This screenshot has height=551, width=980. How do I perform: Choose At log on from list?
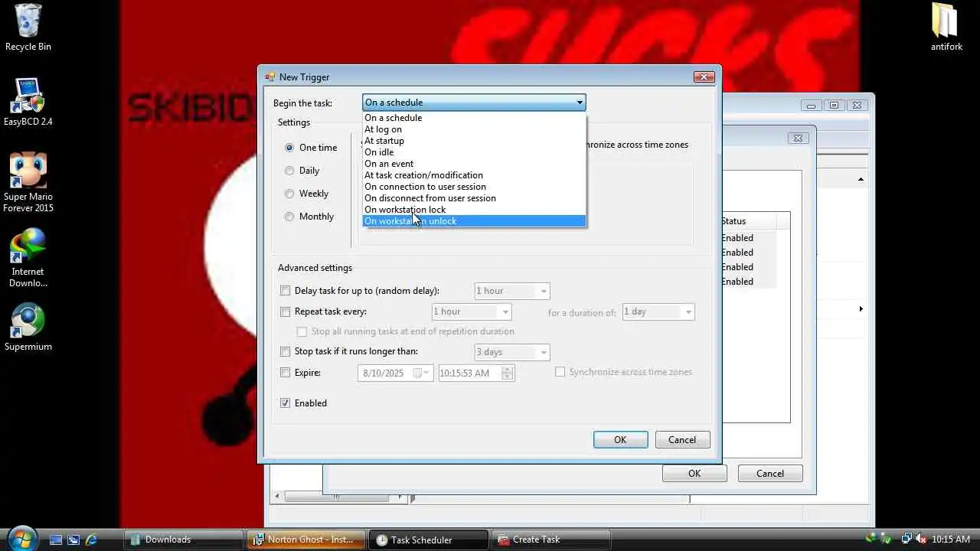tap(474, 129)
